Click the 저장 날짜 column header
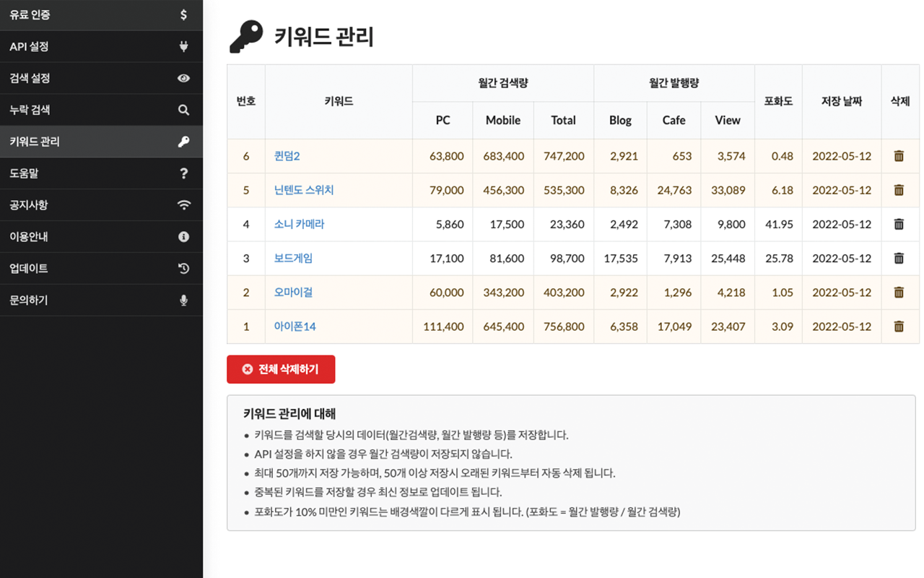Viewport: 924px width, 578px height. [x=842, y=102]
